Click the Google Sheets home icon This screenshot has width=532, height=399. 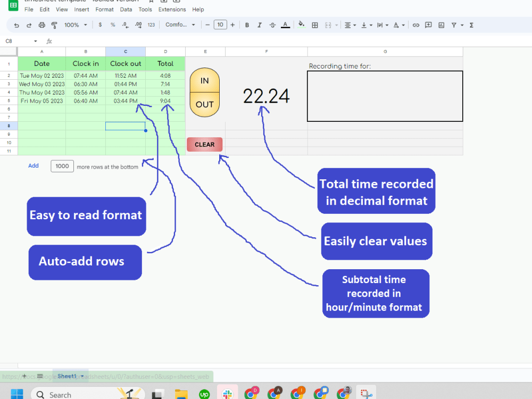[x=13, y=5]
